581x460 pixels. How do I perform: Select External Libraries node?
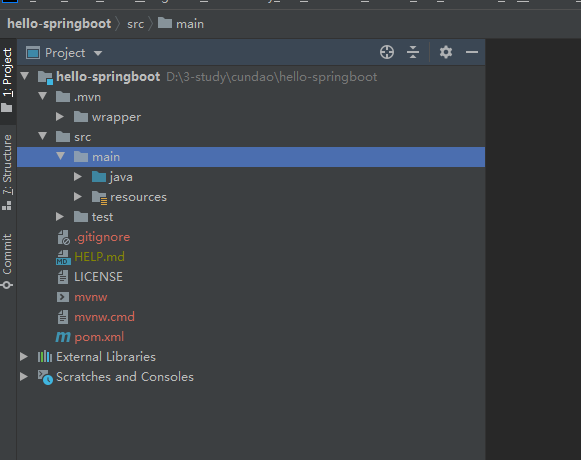click(106, 357)
